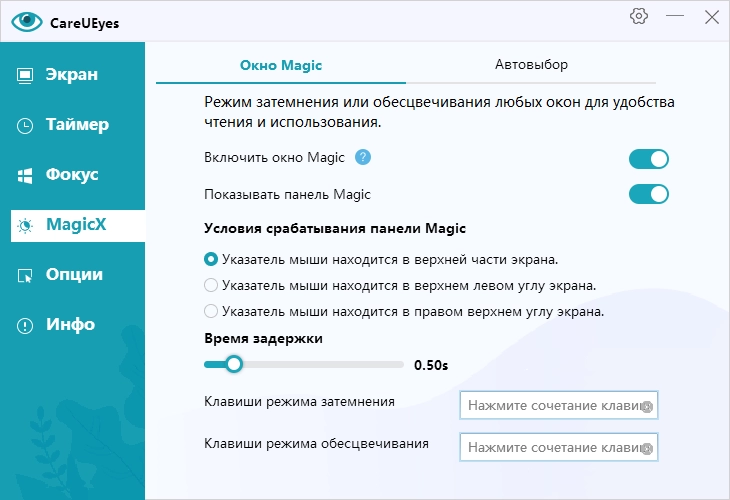
Task: Select the upper right corner pointer option
Action: [211, 312]
